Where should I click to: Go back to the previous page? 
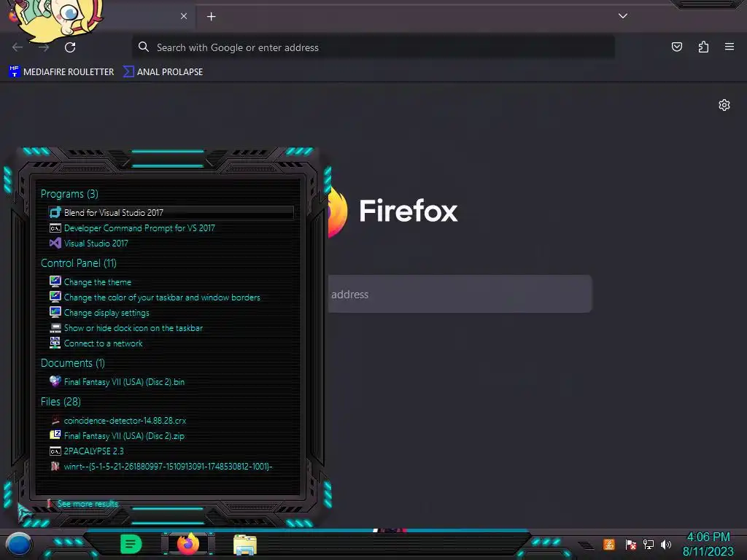click(18, 47)
